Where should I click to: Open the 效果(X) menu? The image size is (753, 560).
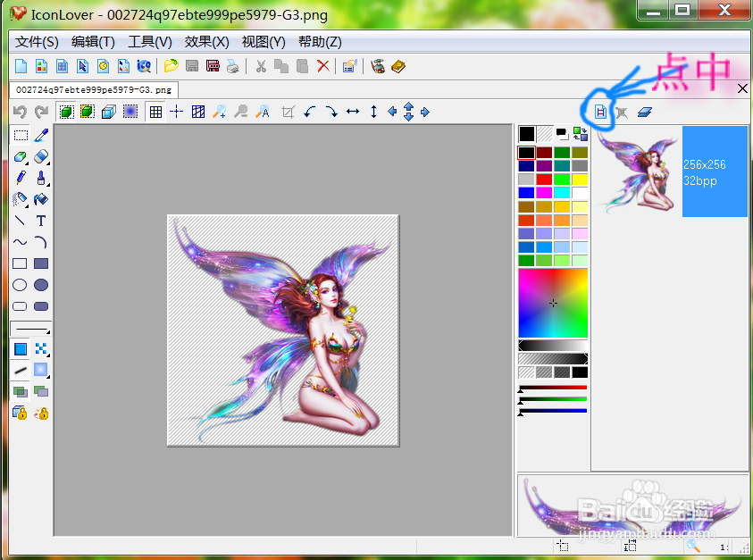pyautogui.click(x=206, y=42)
